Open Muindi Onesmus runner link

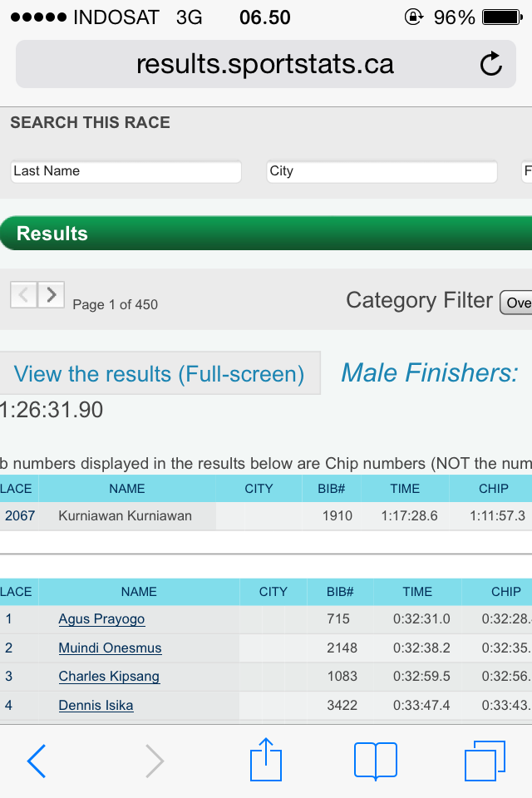[110, 648]
